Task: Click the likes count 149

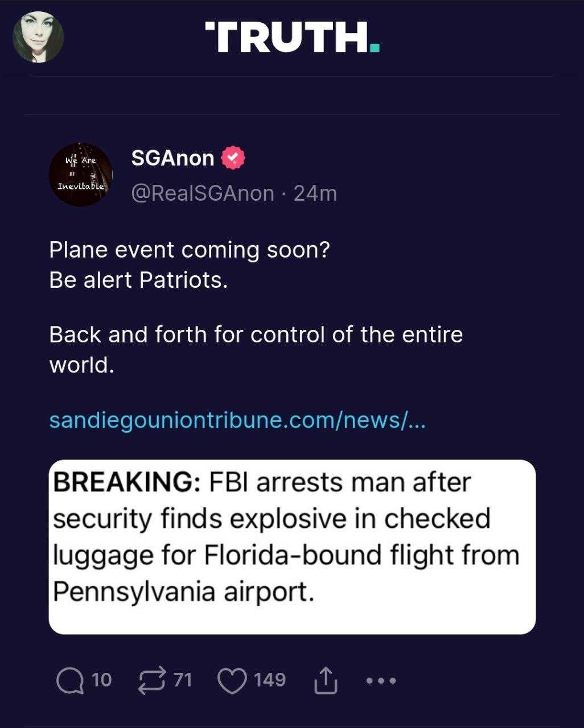Action: (270, 680)
